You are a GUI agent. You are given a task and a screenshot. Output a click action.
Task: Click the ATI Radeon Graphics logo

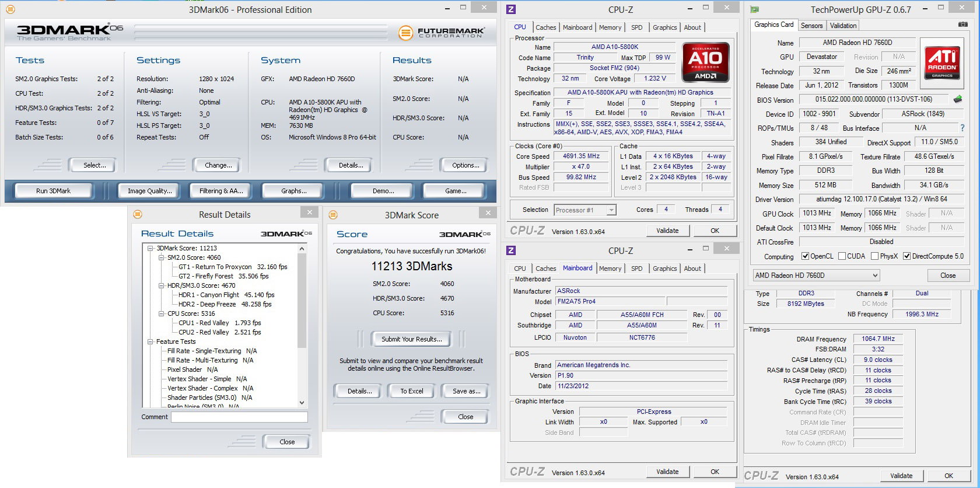pyautogui.click(x=942, y=62)
